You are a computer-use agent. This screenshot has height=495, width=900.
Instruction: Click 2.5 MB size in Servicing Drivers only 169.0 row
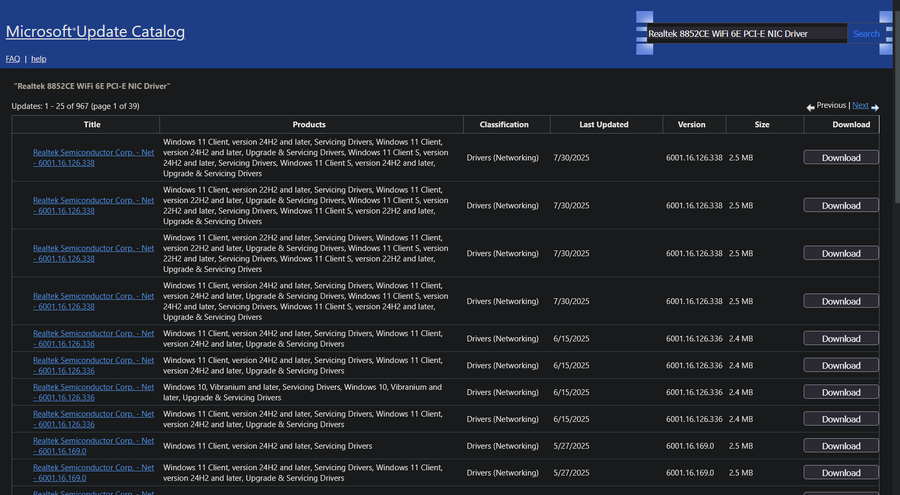coord(741,446)
